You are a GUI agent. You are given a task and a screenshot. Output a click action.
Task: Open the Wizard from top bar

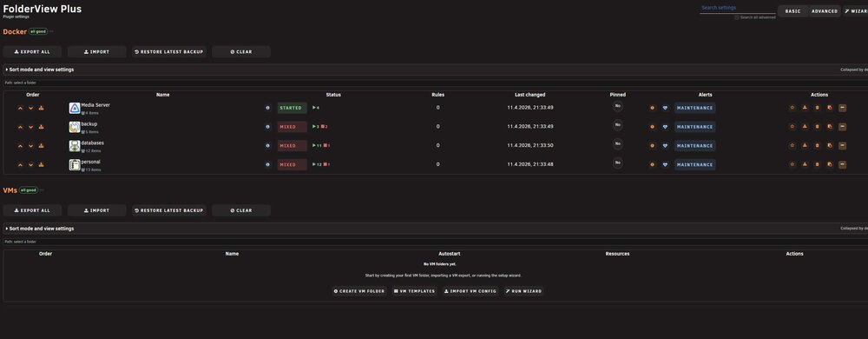[855, 11]
